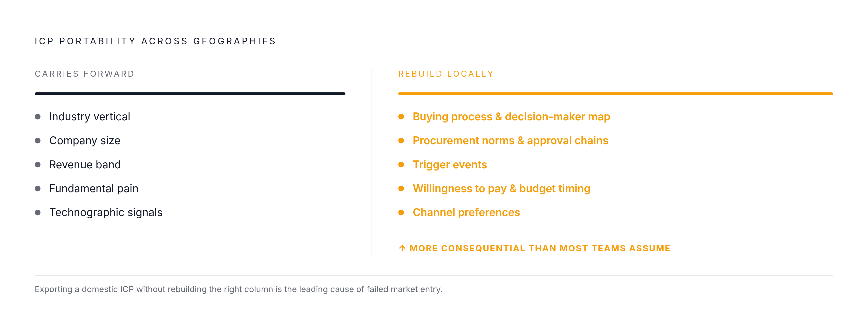The width and height of the screenshot is (868, 330).
Task: Click the up arrow before 'More consequential'
Action: [402, 248]
